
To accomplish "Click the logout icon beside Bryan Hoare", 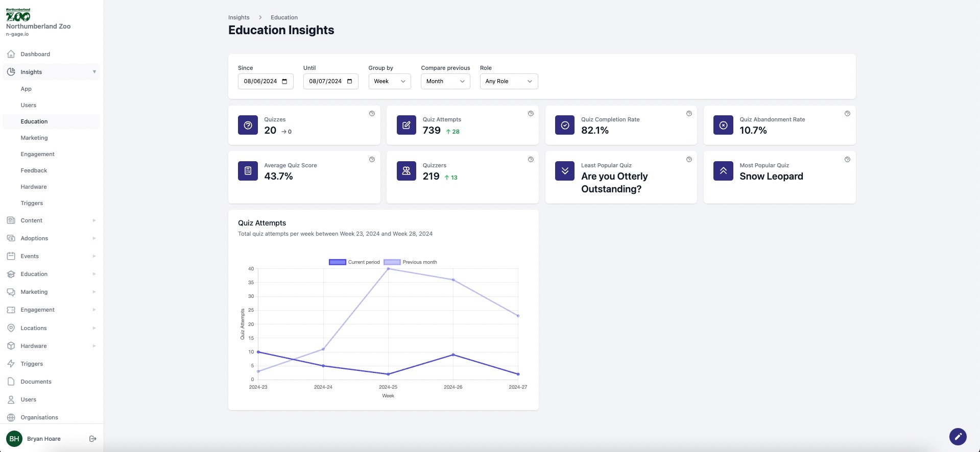I will [x=92, y=439].
